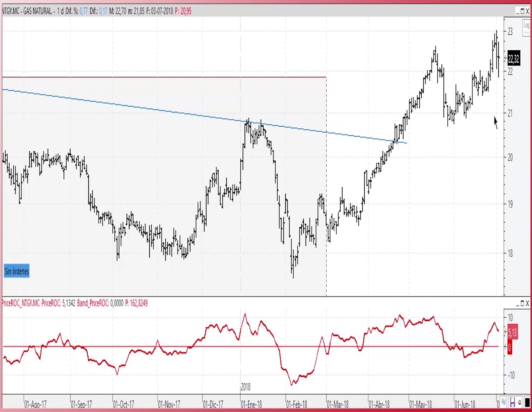
Task: Click the 01-Mar-18 date label
Action: coord(338,404)
